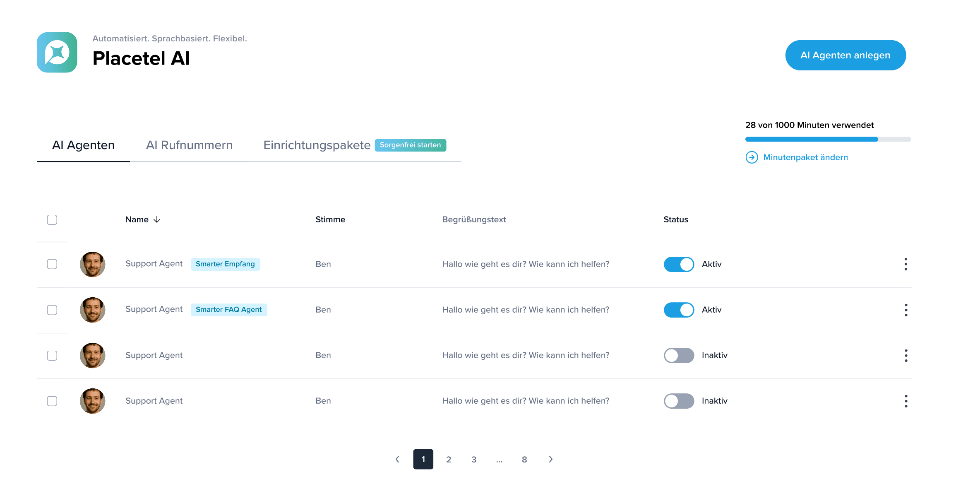Viewport: 980px width, 501px height.
Task: Click the Minutenpaket circled arrow icon
Action: coord(752,157)
